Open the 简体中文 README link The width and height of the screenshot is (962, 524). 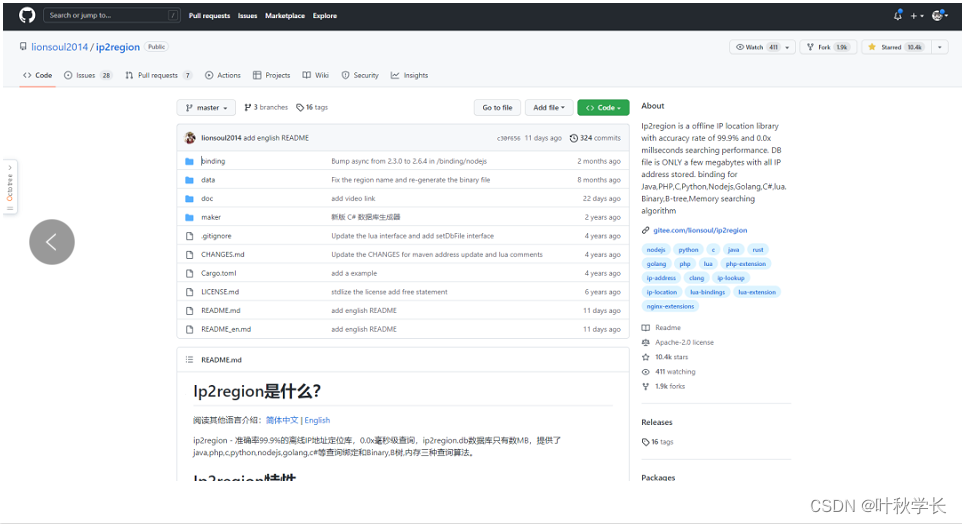point(282,420)
